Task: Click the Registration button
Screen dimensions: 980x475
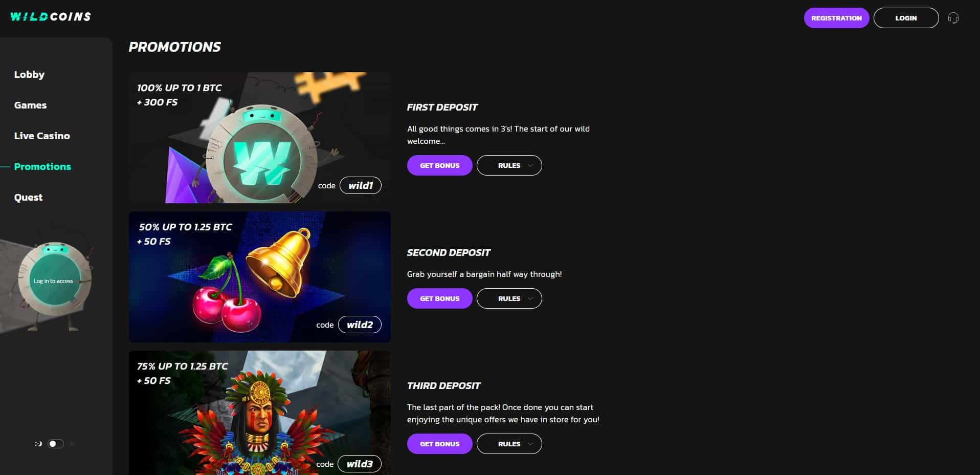Action: point(836,18)
